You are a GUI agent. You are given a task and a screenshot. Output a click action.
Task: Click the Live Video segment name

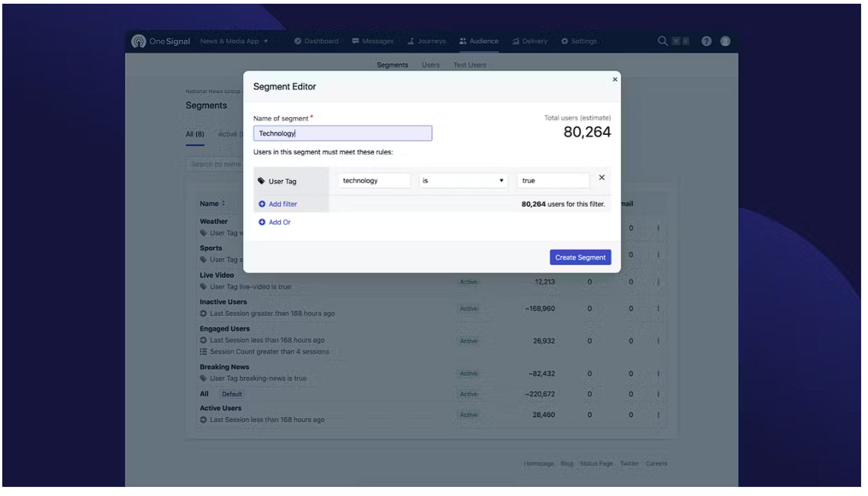[x=218, y=276]
